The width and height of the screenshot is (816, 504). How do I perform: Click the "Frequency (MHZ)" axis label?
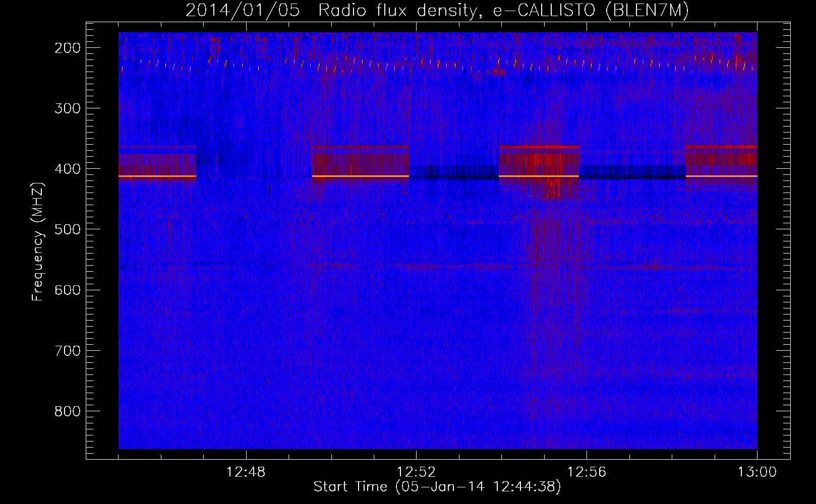pos(38,242)
